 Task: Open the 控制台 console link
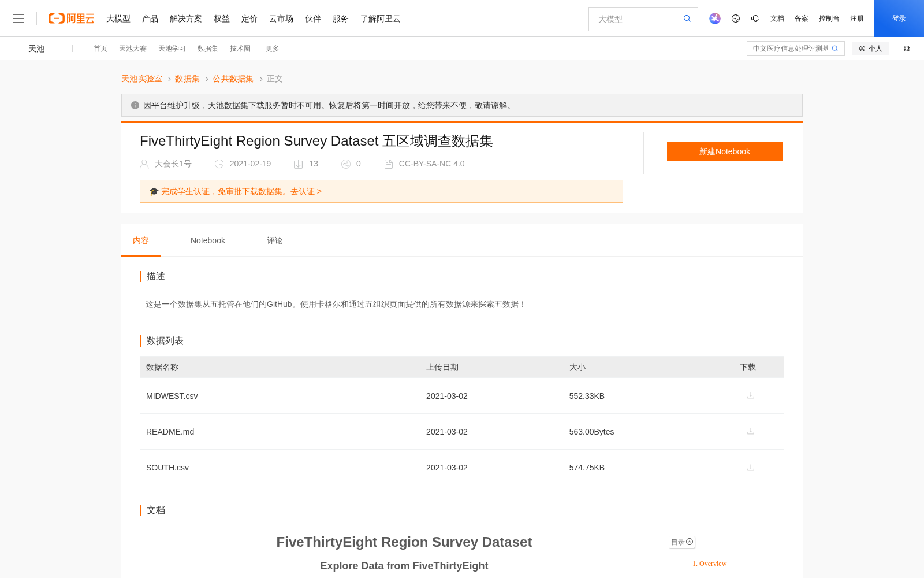829,18
